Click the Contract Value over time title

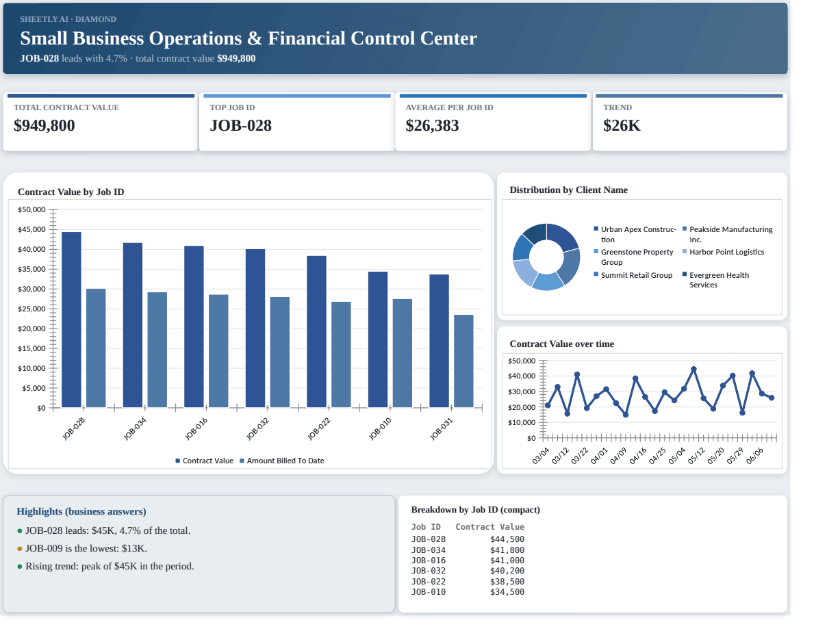tap(562, 344)
